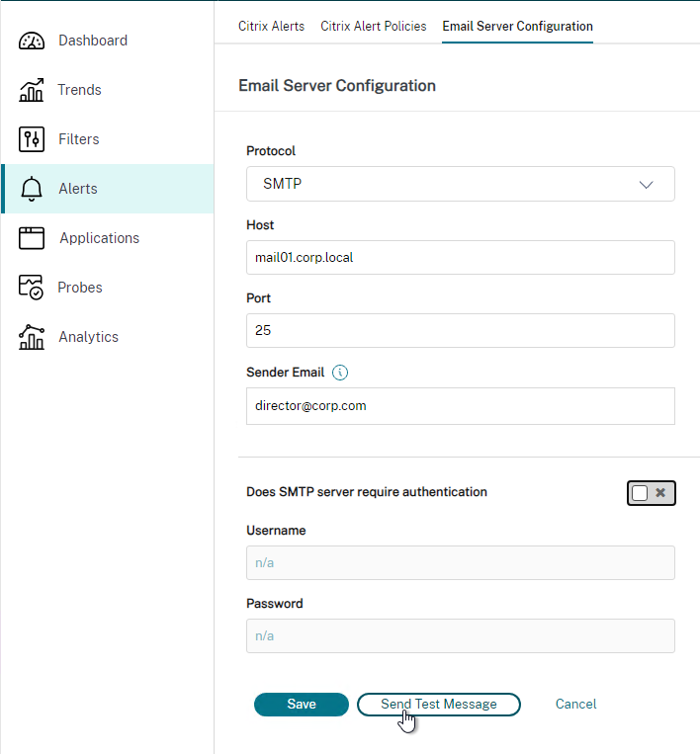Viewport: 700px width, 754px height.
Task: Open the Analytics graph icon
Action: (32, 337)
